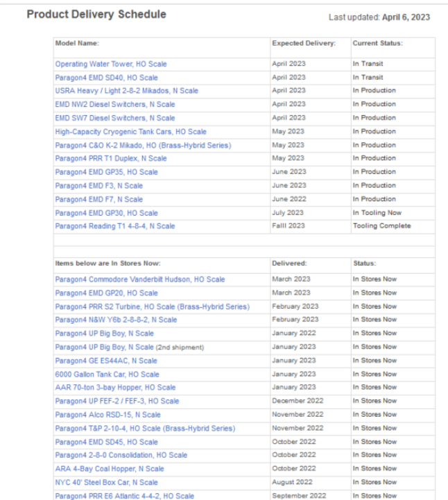Click the Items below are In Stores Now header

coord(107,264)
